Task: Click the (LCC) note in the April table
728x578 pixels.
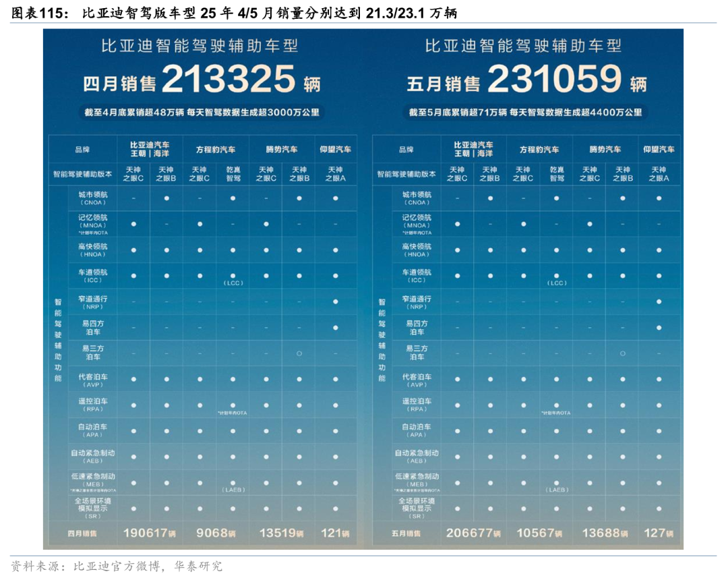Action: (233, 283)
